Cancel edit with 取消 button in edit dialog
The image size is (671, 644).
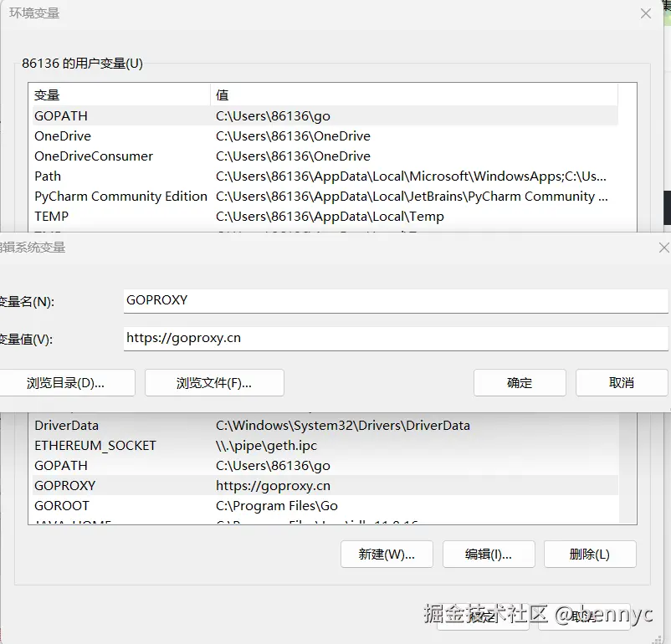point(622,383)
